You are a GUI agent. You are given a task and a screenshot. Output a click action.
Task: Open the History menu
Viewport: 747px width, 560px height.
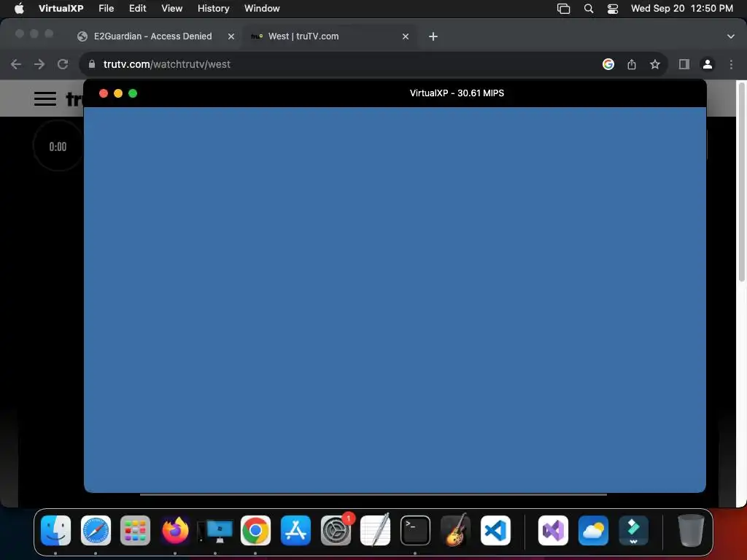[214, 9]
